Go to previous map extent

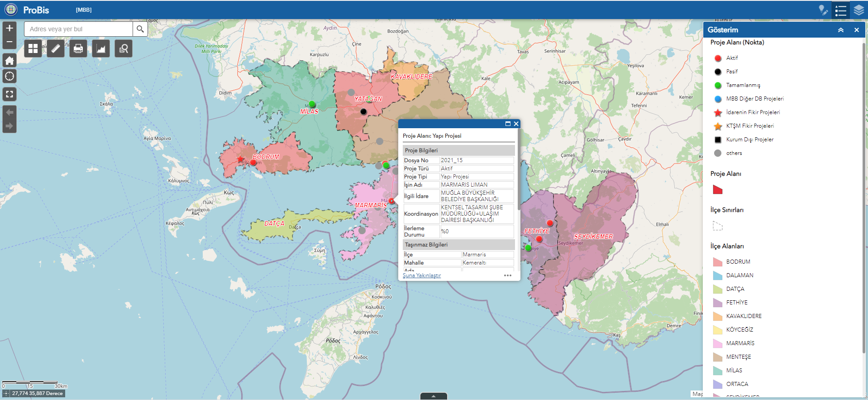[10, 112]
